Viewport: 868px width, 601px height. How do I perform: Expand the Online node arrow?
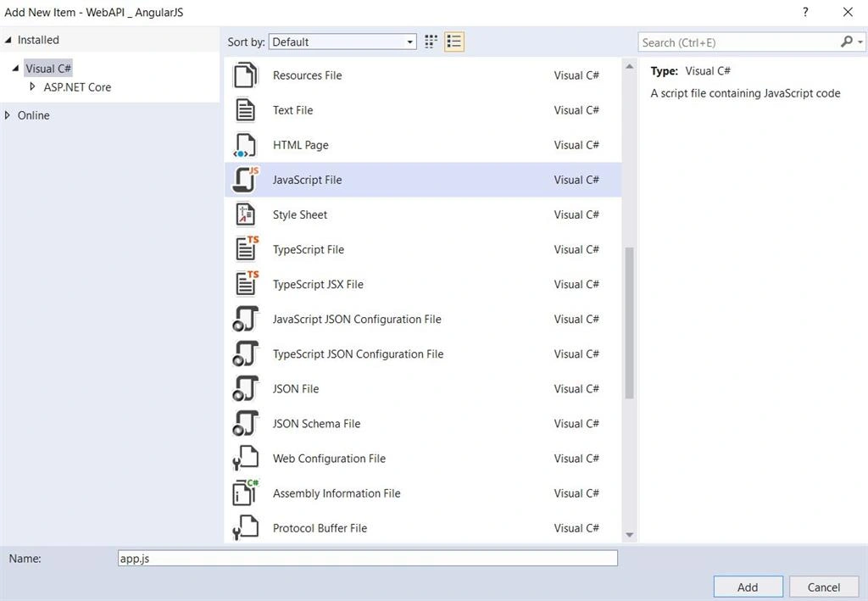7,115
